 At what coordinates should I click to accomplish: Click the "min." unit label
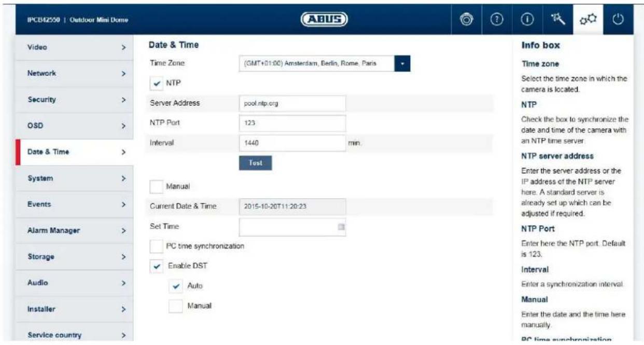(x=355, y=143)
